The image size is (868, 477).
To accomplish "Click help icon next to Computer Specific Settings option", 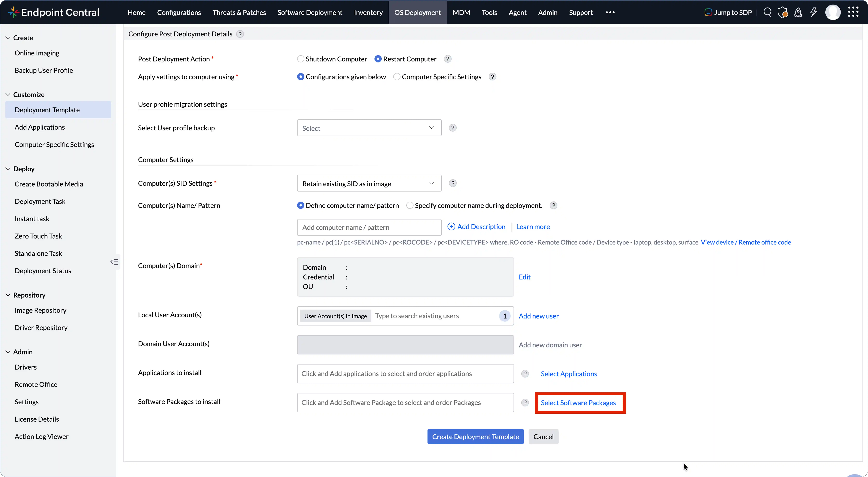I will tap(492, 77).
